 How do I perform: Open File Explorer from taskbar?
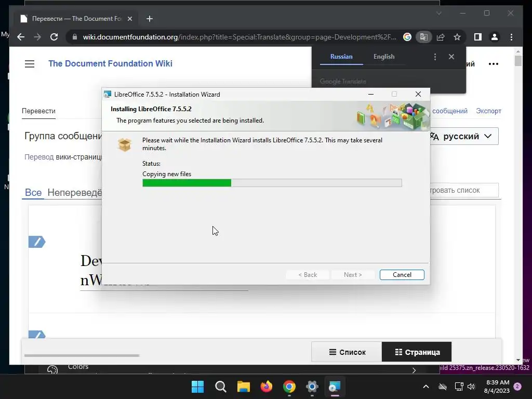click(243, 387)
